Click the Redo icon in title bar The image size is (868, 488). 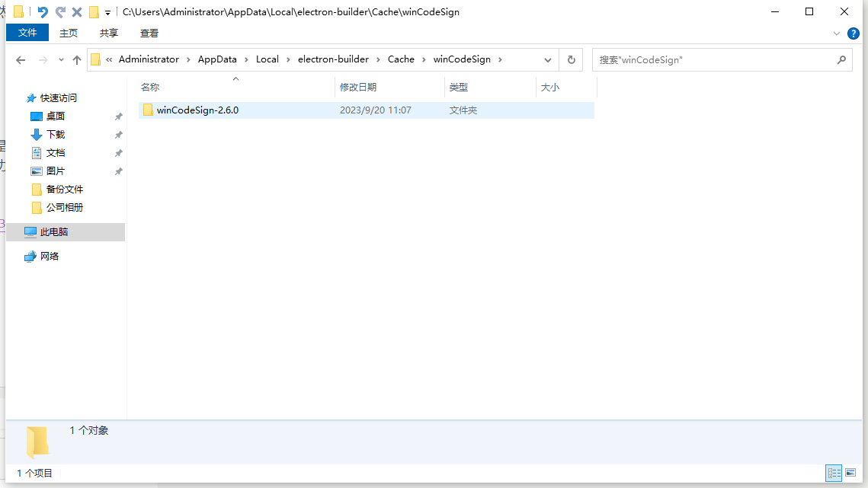60,12
